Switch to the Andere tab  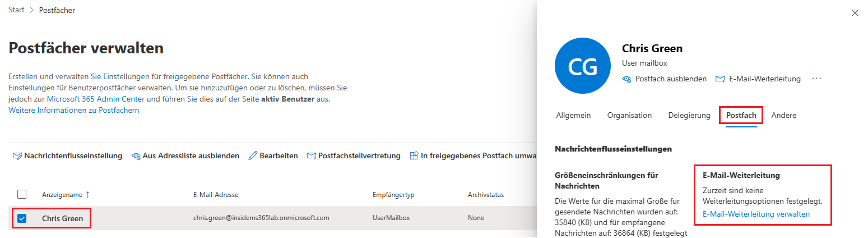pyautogui.click(x=783, y=115)
